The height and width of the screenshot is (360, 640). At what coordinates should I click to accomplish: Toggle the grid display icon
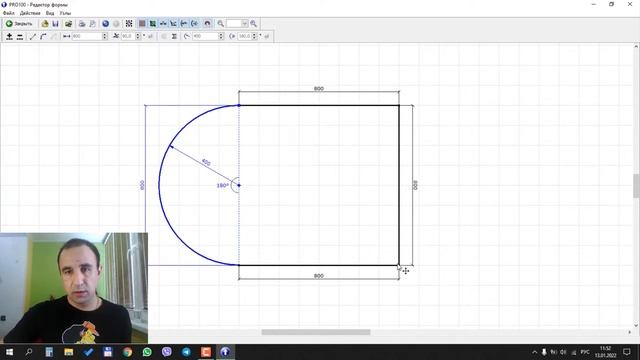(x=129, y=24)
